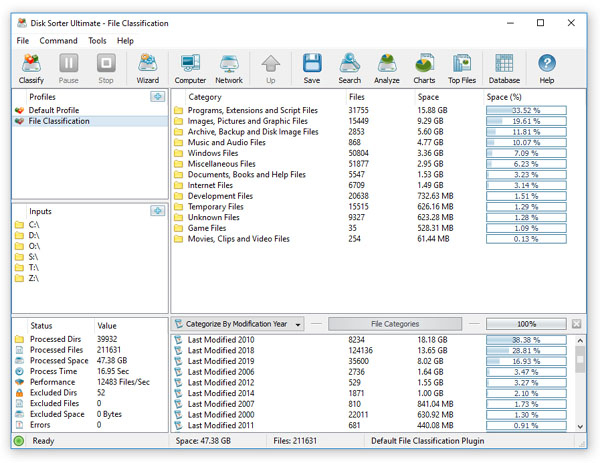Image resolution: width=600 pixels, height=463 pixels.
Task: Go Up one level
Action: click(271, 68)
